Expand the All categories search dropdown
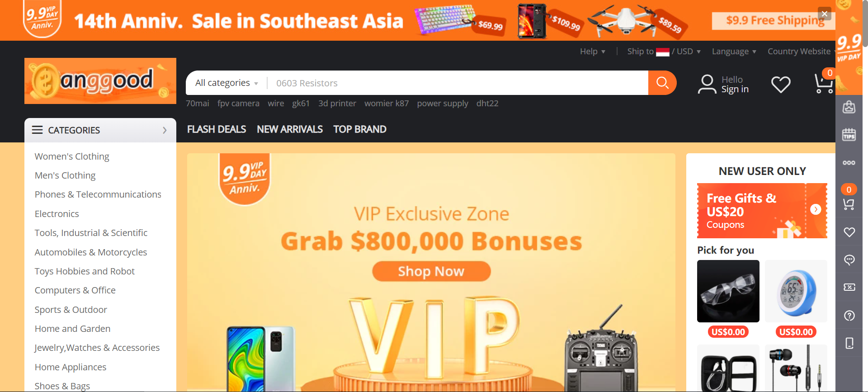This screenshot has width=868, height=392. click(x=226, y=83)
